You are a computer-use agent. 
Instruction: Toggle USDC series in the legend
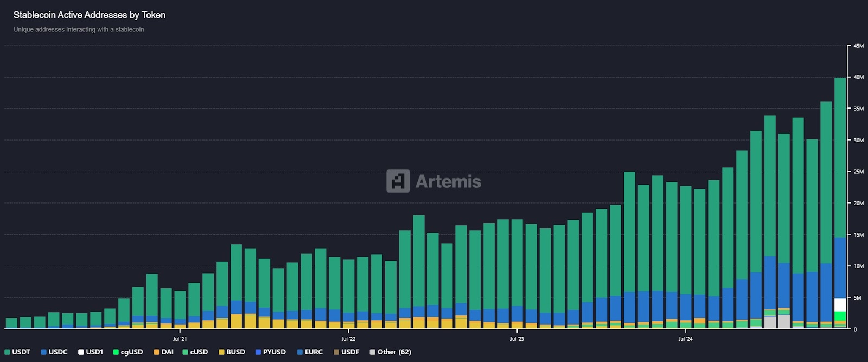tap(54, 352)
